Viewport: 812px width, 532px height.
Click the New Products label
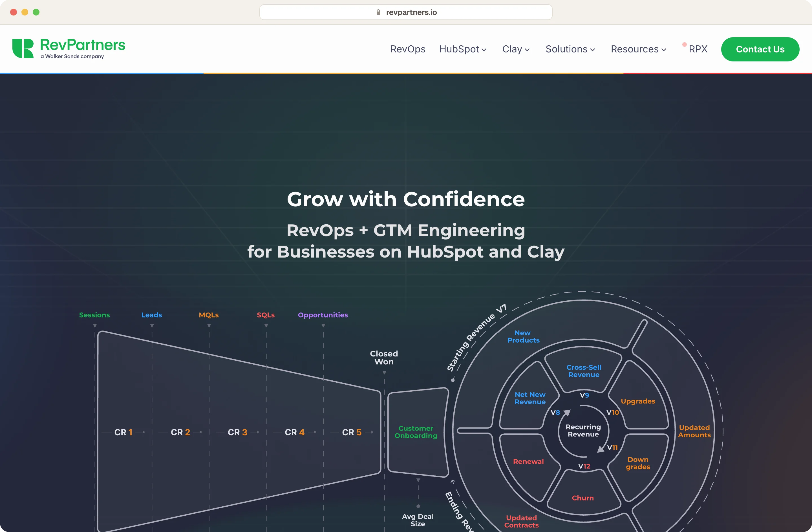coord(523,336)
